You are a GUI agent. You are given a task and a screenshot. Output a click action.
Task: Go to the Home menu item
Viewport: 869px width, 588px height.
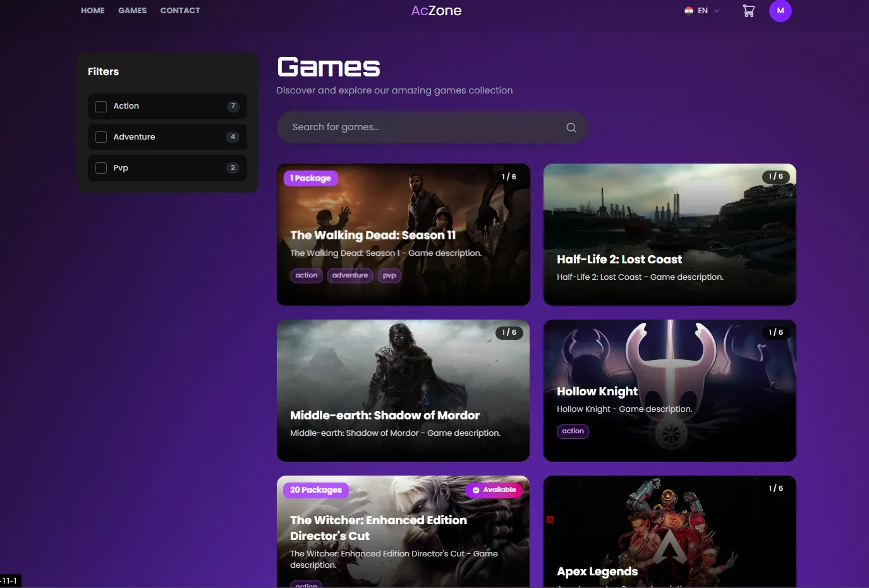pos(93,11)
